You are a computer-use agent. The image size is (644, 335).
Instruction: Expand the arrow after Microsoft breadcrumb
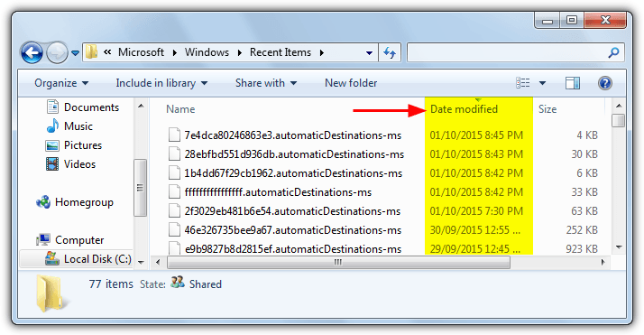pyautogui.click(x=175, y=52)
